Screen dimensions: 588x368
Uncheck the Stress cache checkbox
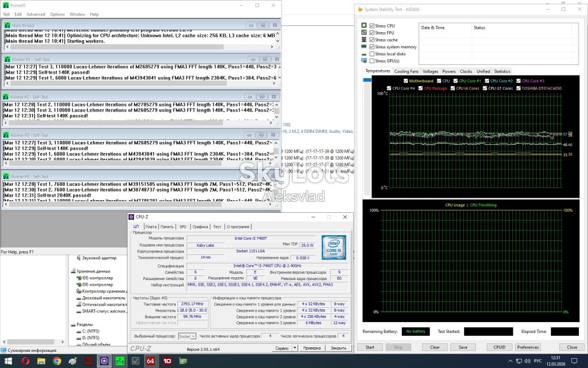(x=372, y=40)
